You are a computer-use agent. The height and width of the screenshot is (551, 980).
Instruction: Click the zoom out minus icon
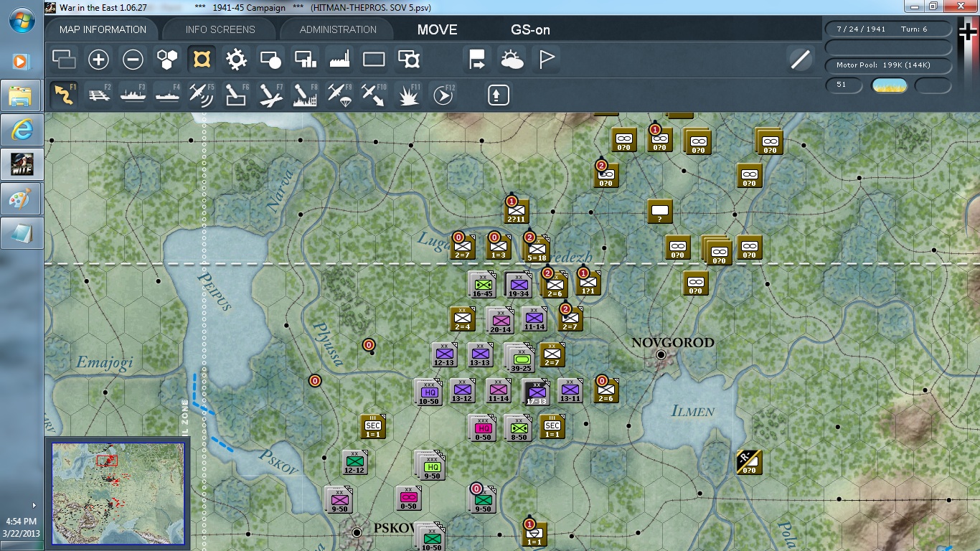click(133, 60)
